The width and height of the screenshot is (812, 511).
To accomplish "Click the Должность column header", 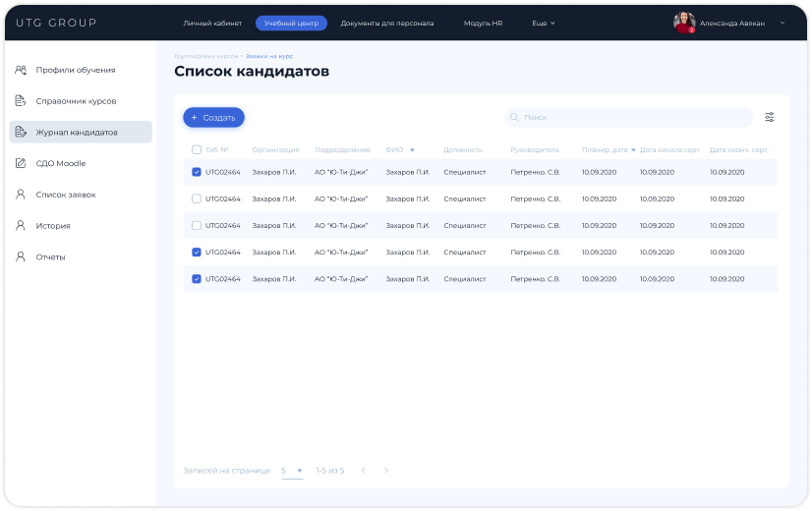I will 463,150.
